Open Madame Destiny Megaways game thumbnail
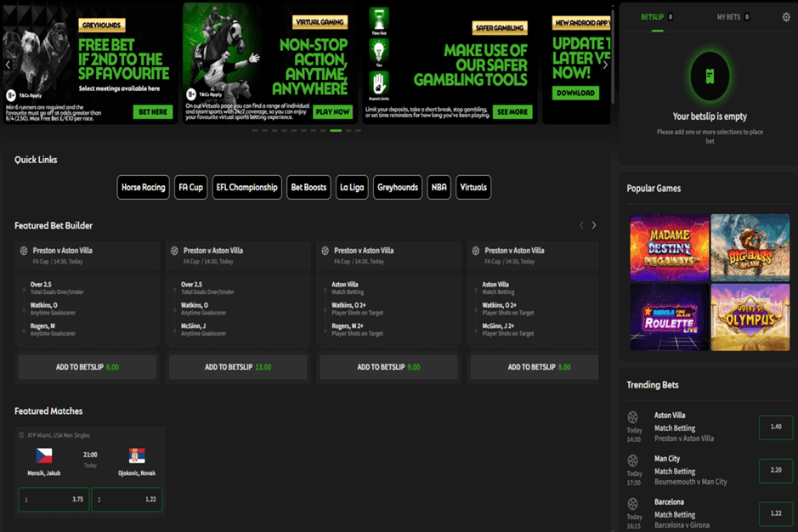Viewport: 798px width, 532px height. click(669, 247)
